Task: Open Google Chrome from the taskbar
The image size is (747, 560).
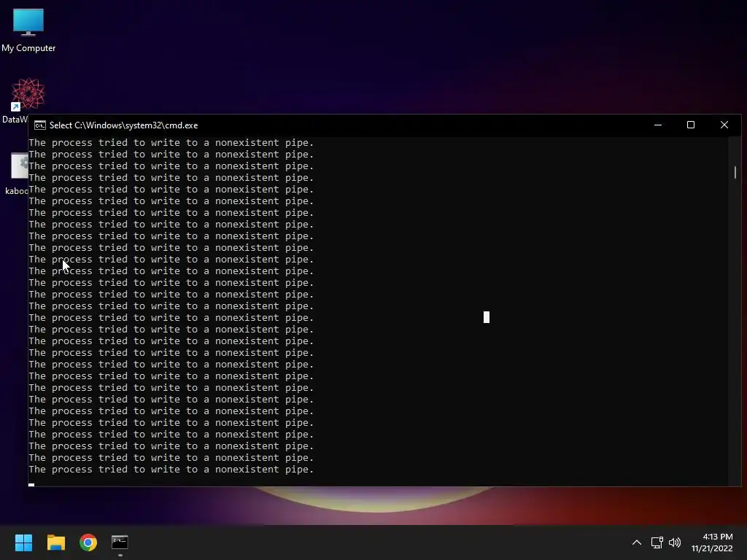Action: tap(88, 542)
